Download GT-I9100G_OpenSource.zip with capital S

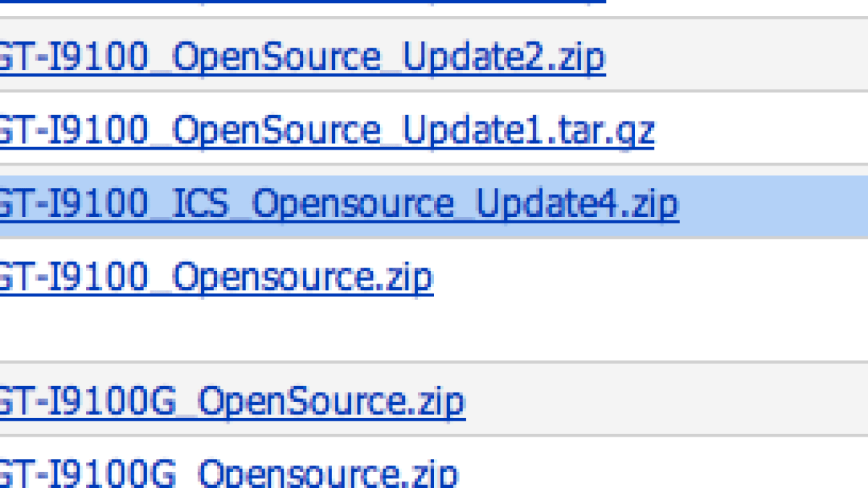231,401
